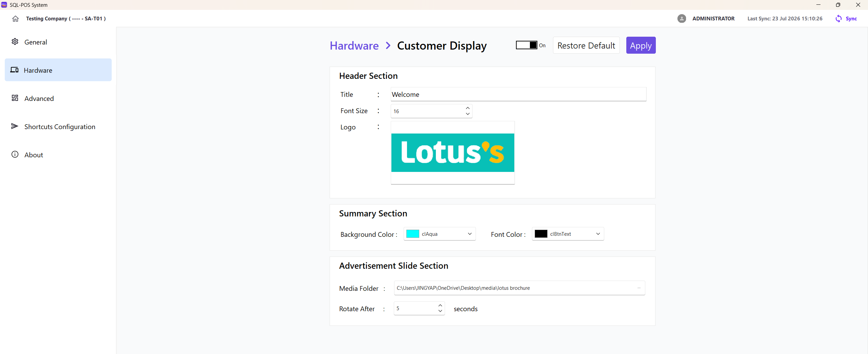Click the ADMINISTRATOR user name

coord(713,19)
